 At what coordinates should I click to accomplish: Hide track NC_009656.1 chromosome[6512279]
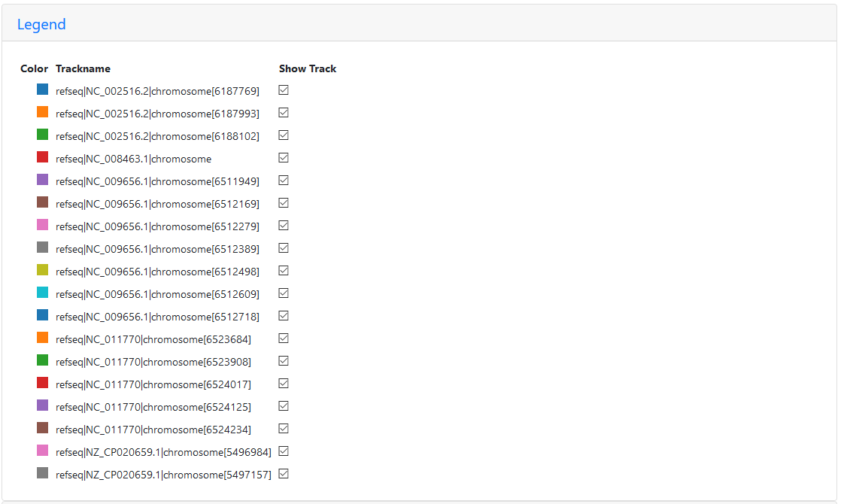(284, 225)
